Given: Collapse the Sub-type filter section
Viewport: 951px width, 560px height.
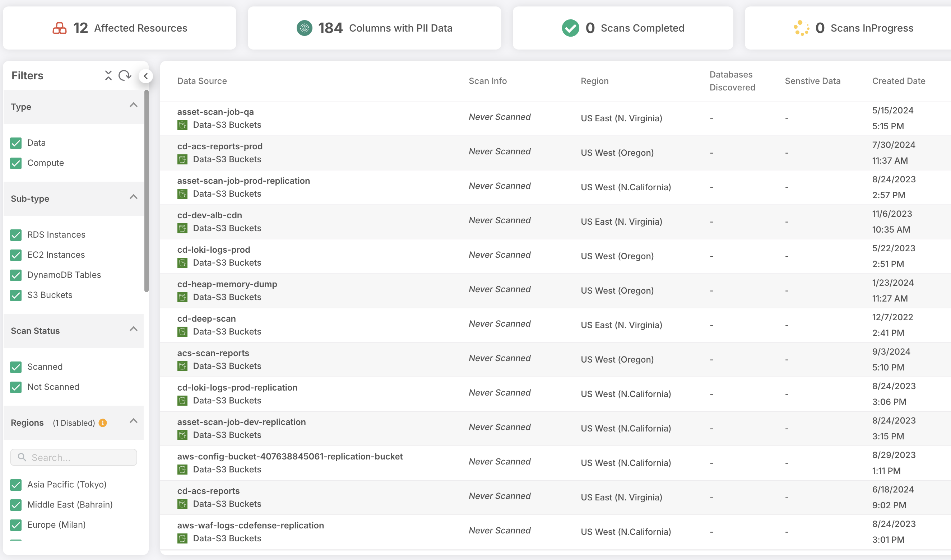Looking at the screenshot, I should click(x=133, y=197).
